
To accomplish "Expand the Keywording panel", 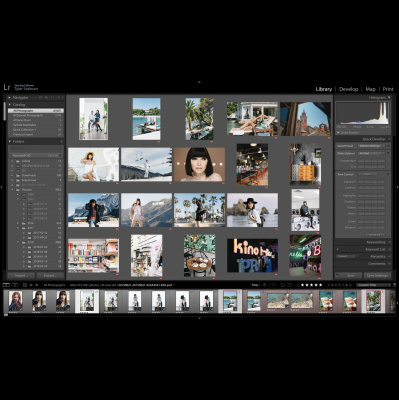I will 389,242.
